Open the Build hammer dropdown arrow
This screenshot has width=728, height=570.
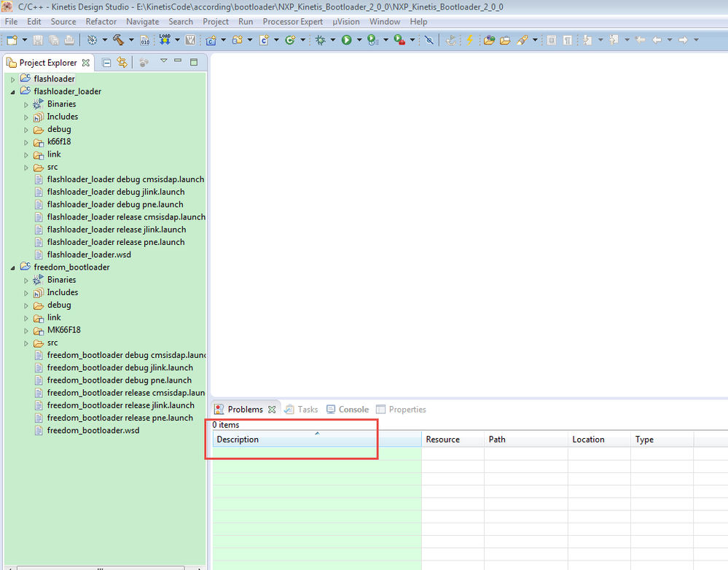click(131, 40)
